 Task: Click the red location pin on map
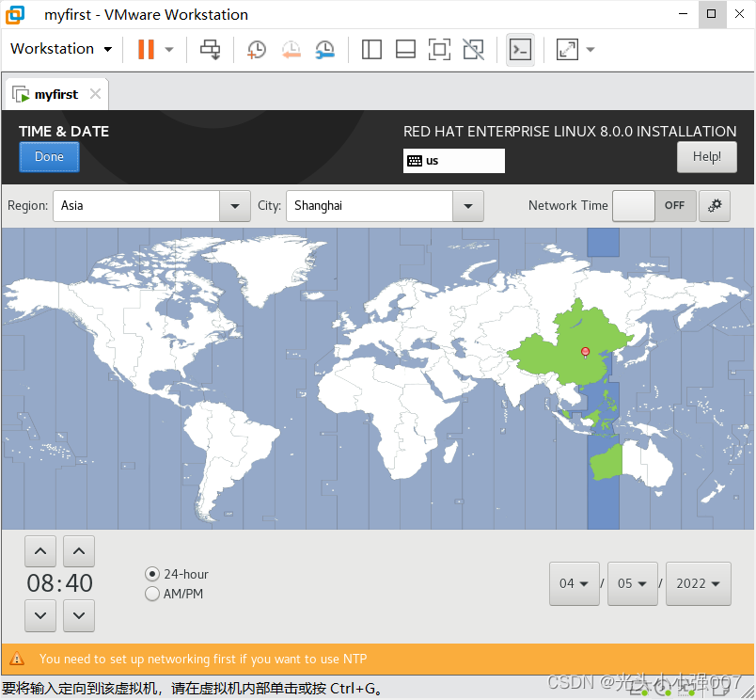coord(585,352)
